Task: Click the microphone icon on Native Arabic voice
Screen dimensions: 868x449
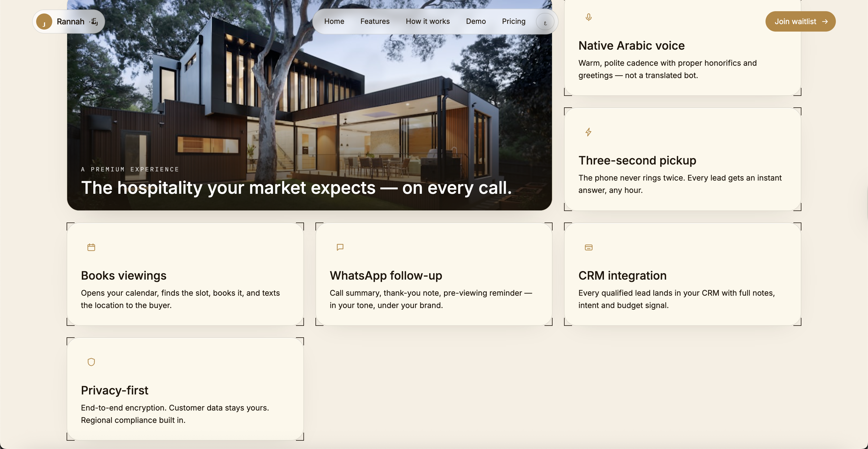Action: click(588, 17)
